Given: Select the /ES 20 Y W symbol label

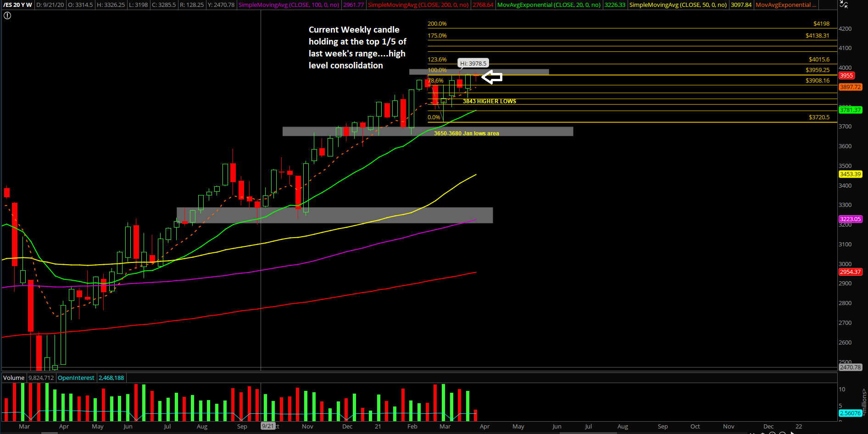Looking at the screenshot, I should 18,5.
